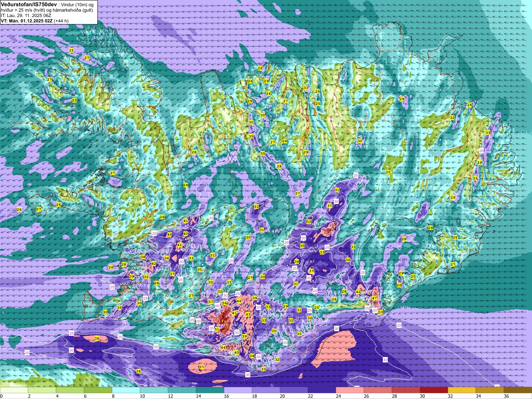The height and width of the screenshot is (399, 532).
Task: Click the legend scale number 20
Action: click(283, 396)
